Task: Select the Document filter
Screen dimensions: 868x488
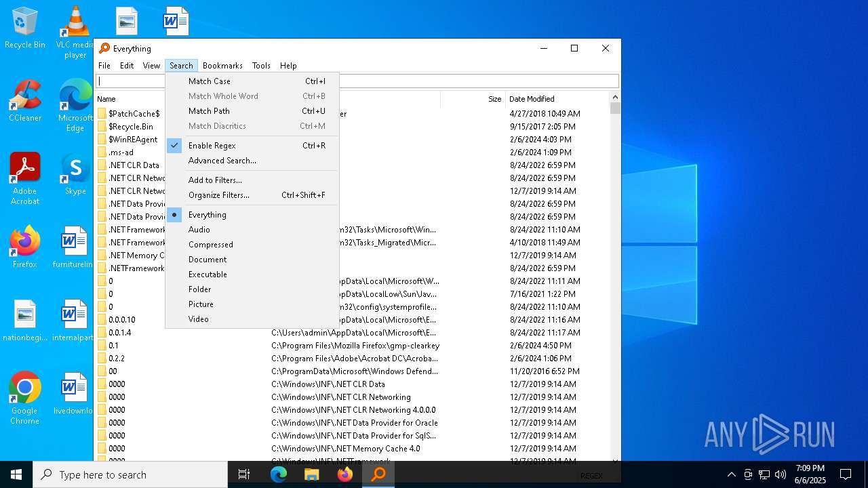Action: 251,260
